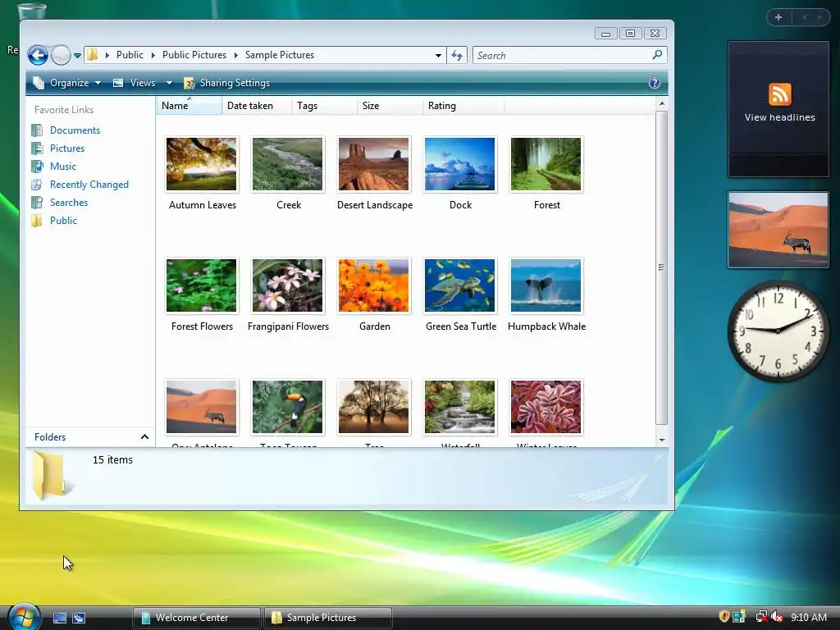Open recent pages dropdown arrow beside Forward
Screen dimensions: 840x630
[77, 55]
